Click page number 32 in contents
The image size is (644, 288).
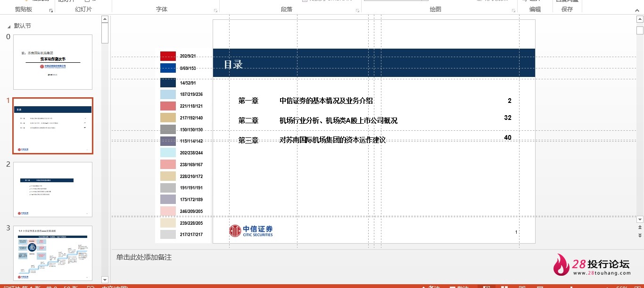click(508, 118)
